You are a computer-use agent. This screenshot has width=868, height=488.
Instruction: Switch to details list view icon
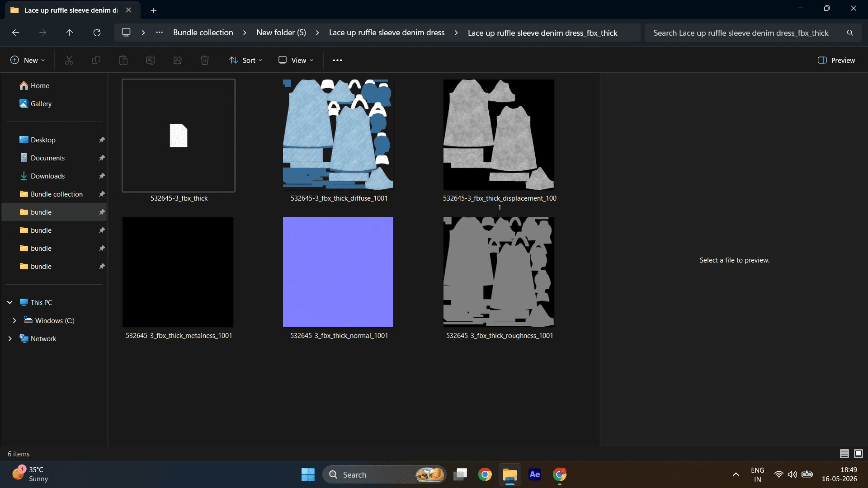click(x=844, y=454)
